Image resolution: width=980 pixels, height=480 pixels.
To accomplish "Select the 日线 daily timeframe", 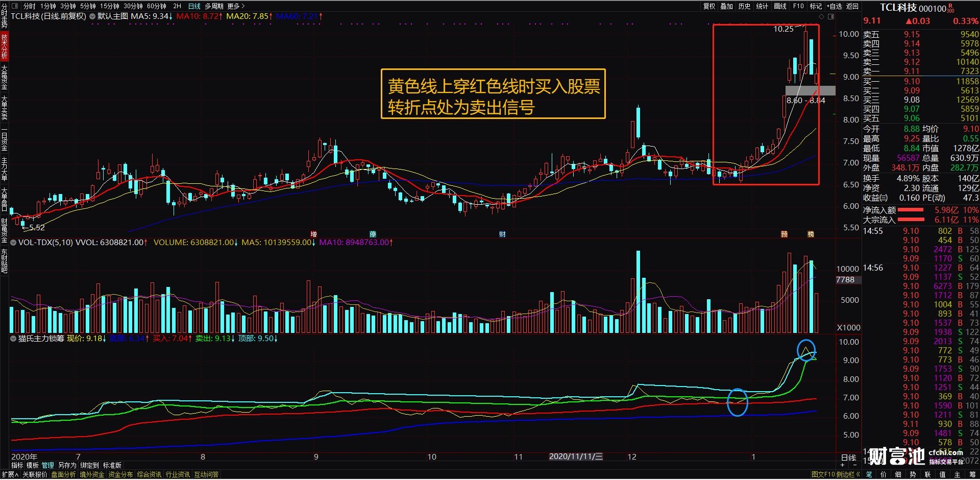I will pyautogui.click(x=194, y=6).
